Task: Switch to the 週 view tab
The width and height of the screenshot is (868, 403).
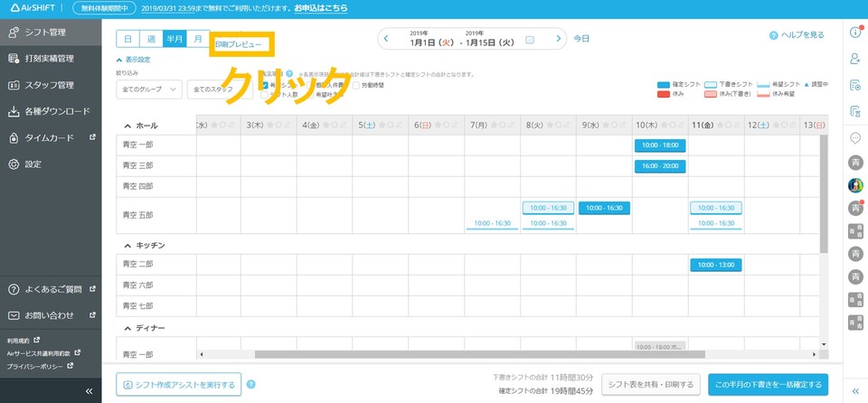Action: [151, 39]
